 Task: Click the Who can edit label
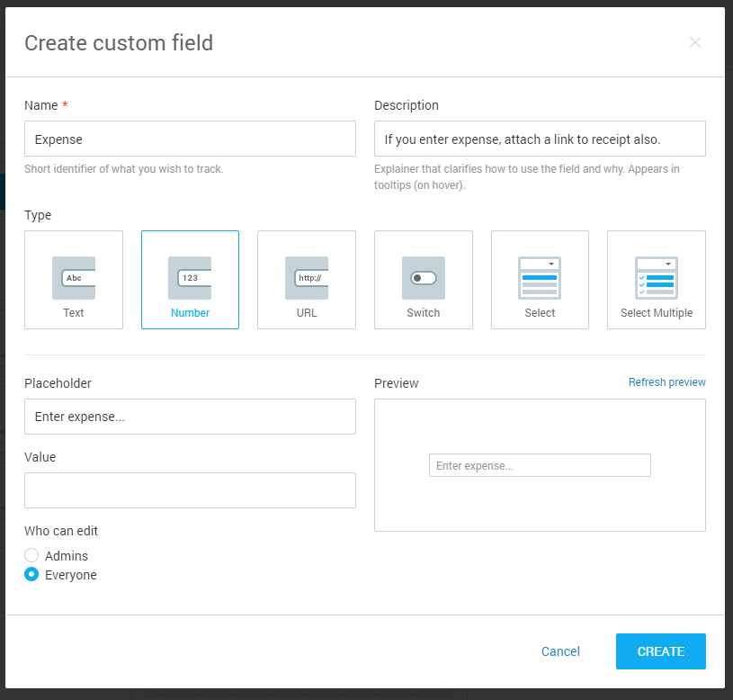click(61, 531)
